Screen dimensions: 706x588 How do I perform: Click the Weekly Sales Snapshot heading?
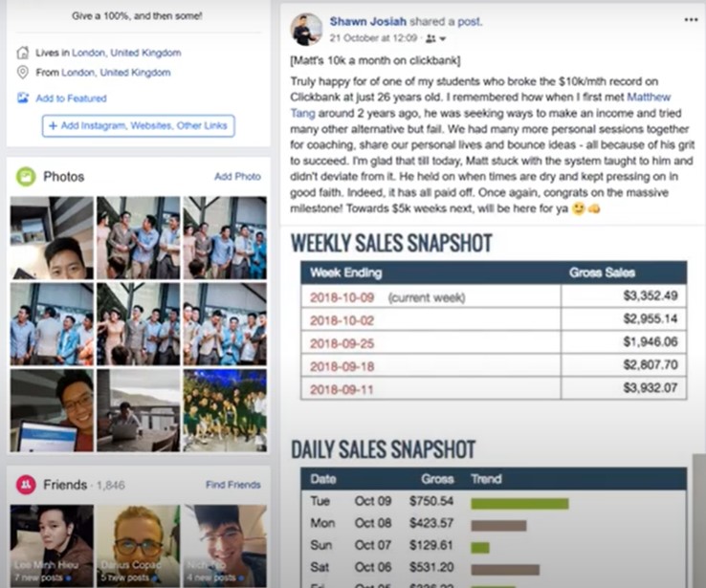coord(391,243)
